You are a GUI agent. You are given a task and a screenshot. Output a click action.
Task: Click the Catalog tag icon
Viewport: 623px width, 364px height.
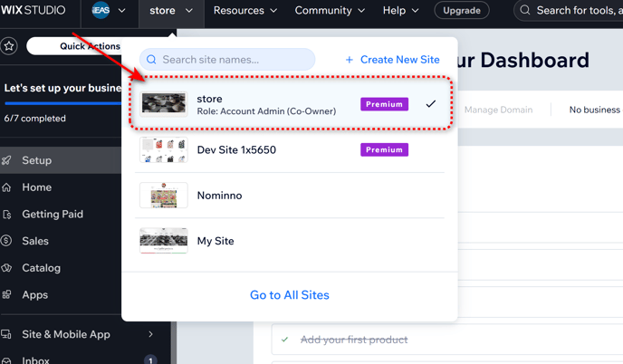point(6,268)
